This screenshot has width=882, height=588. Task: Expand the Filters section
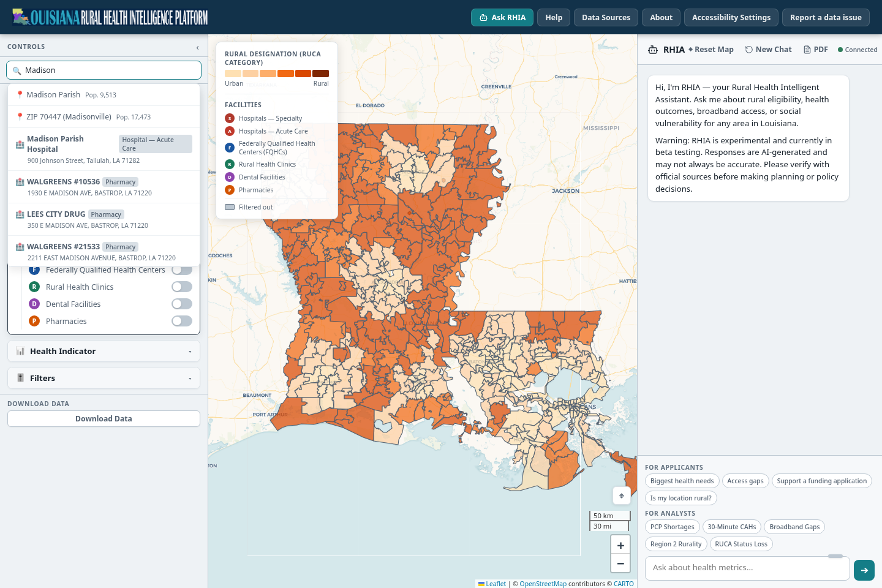click(104, 378)
